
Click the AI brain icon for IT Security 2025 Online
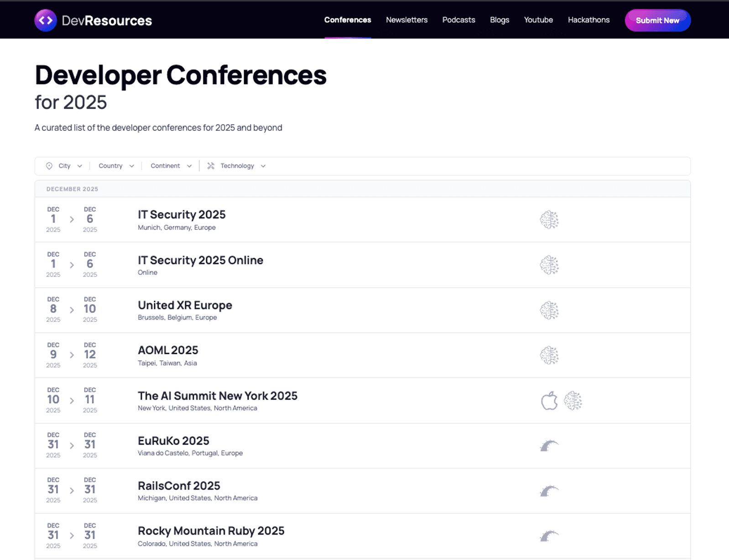coord(549,265)
